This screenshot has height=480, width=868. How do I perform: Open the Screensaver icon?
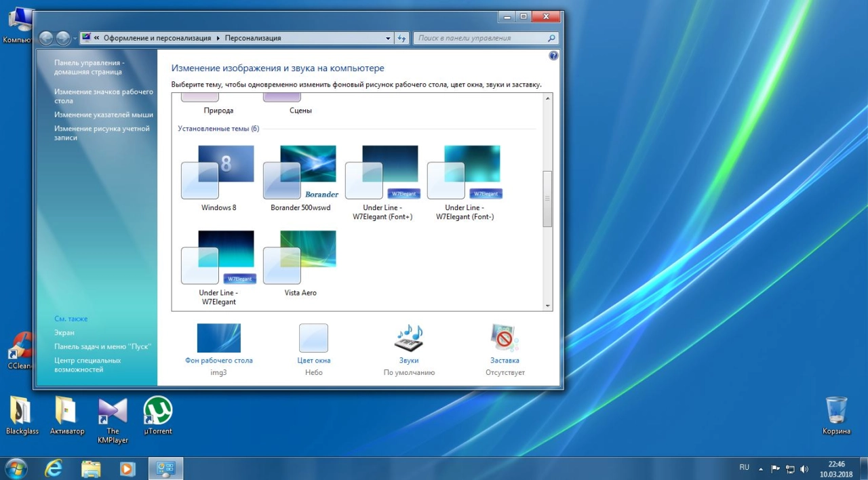coord(505,338)
